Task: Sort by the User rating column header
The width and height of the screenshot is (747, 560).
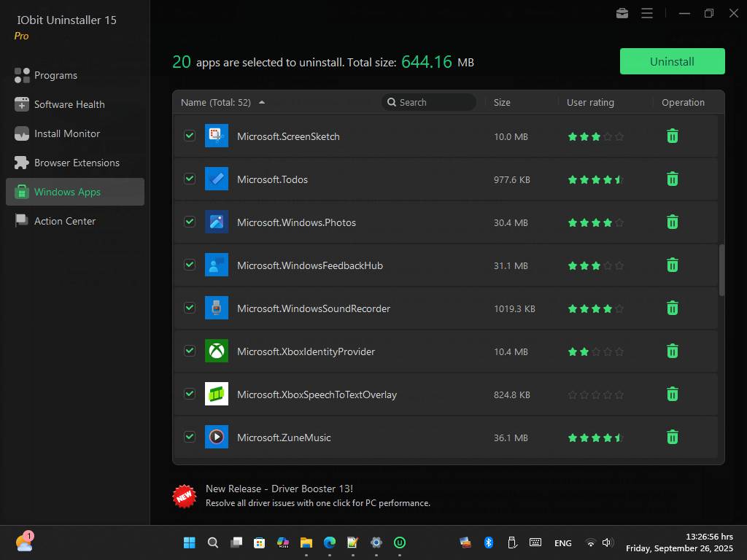Action: [590, 102]
